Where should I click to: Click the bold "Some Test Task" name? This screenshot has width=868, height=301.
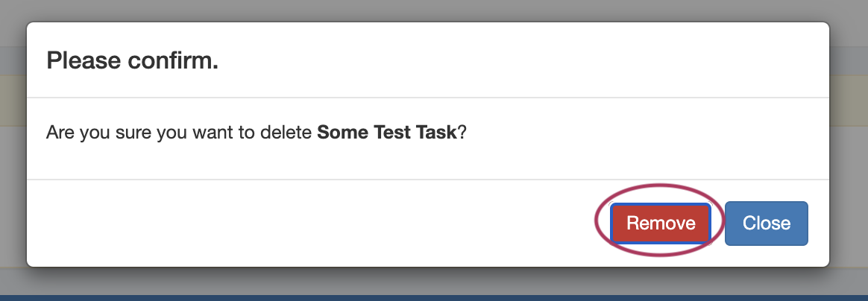pos(386,133)
